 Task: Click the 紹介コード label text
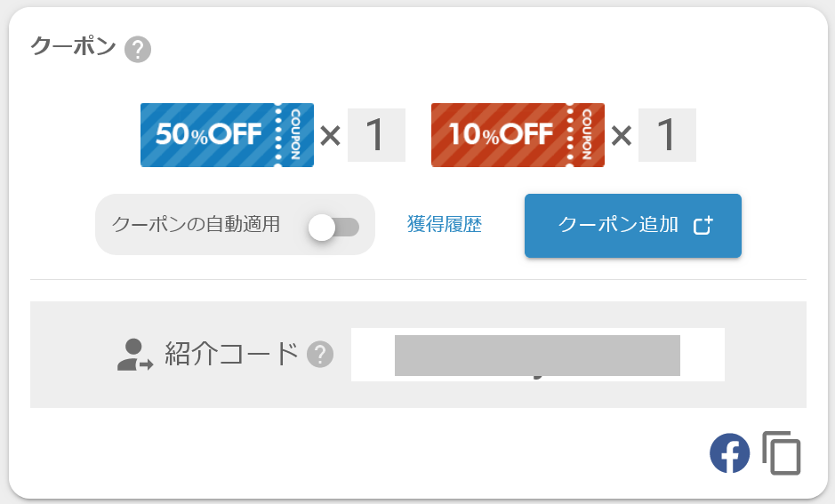pos(231,354)
